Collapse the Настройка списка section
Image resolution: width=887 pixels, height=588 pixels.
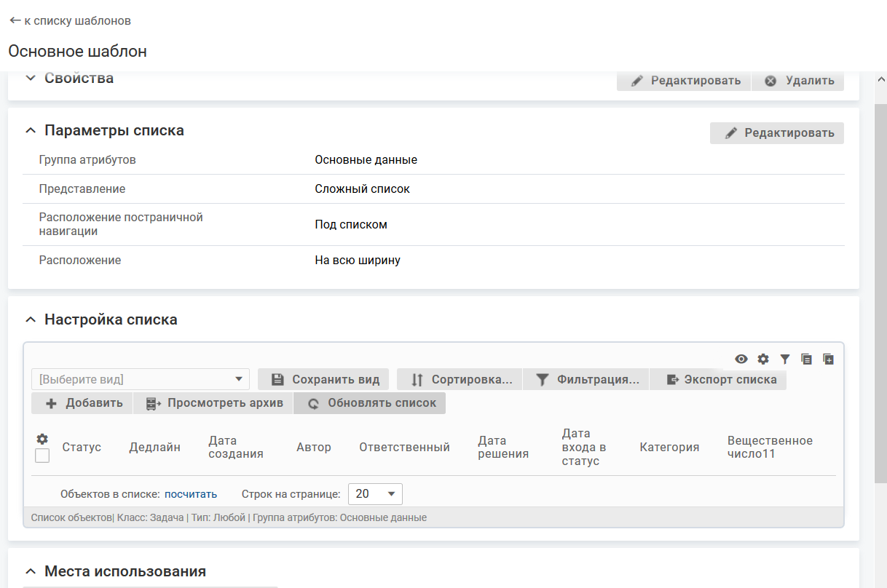point(30,319)
